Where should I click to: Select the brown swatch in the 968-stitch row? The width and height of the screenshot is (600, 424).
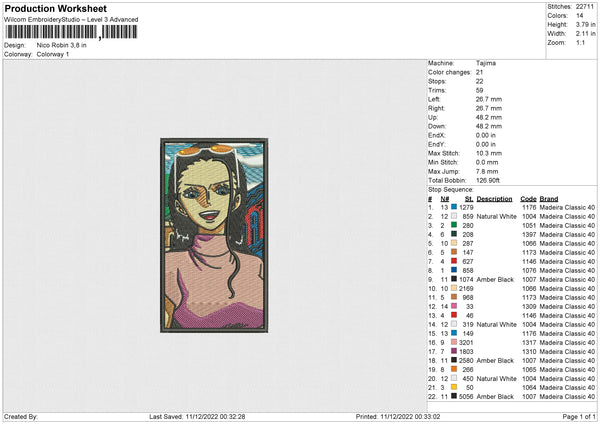click(454, 297)
